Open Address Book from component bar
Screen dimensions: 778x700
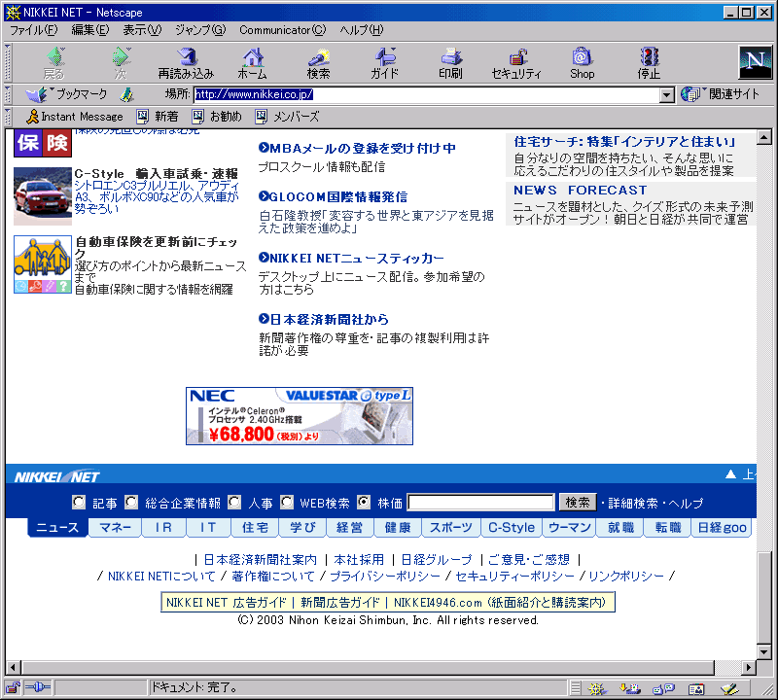click(x=696, y=688)
